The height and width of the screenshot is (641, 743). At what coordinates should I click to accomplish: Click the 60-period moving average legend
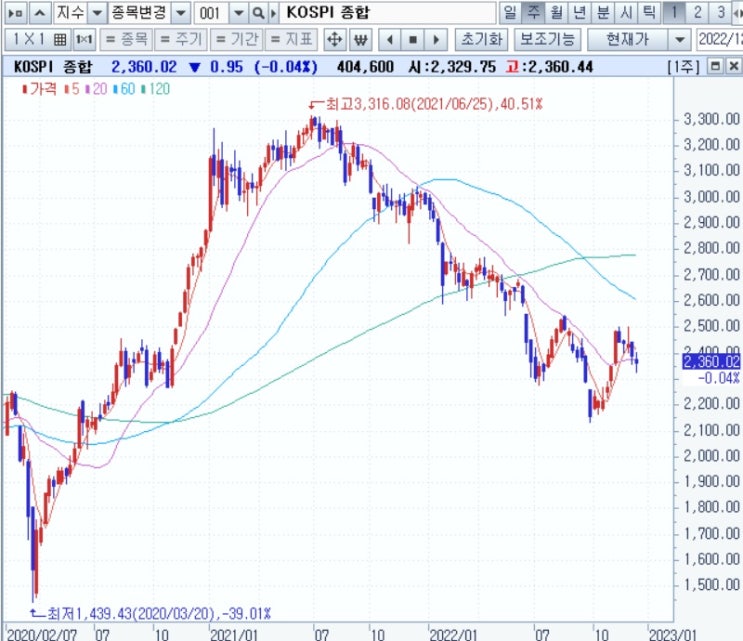[124, 89]
